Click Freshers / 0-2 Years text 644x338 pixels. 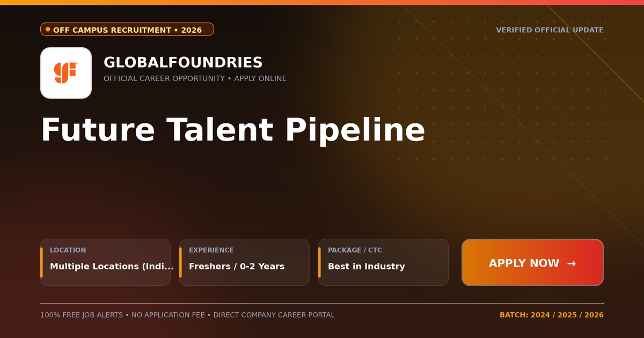click(x=237, y=266)
